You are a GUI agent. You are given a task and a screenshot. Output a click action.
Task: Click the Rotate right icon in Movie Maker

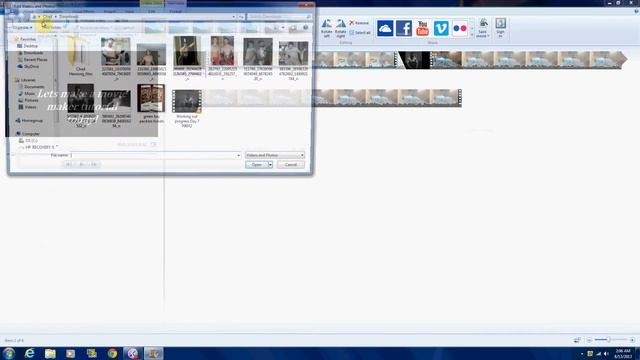(340, 28)
